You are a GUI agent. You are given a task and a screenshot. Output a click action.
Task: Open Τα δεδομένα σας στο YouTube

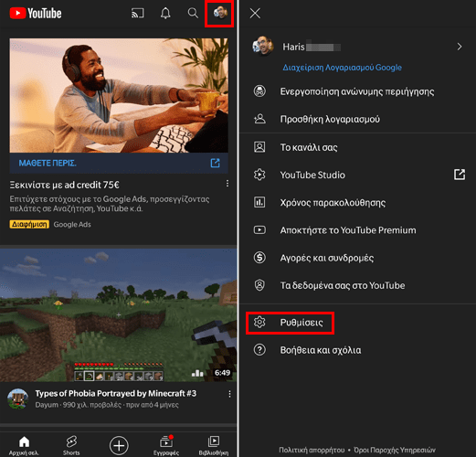click(343, 285)
